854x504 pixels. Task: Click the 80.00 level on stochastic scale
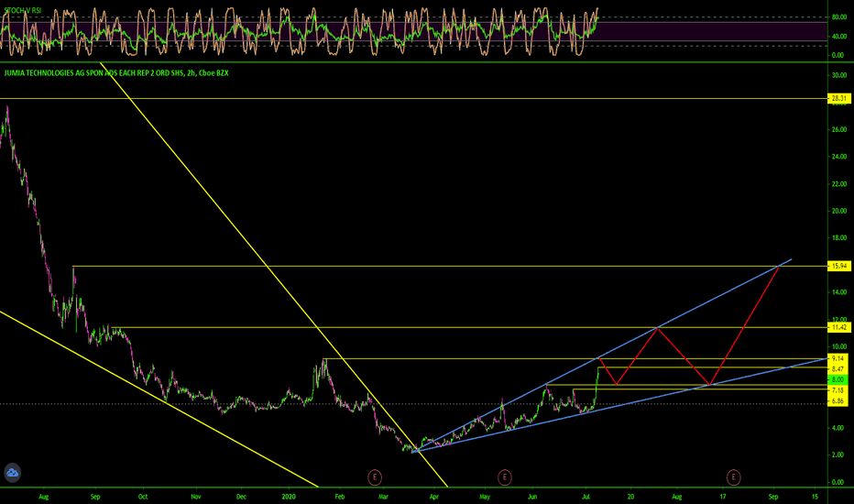click(838, 16)
